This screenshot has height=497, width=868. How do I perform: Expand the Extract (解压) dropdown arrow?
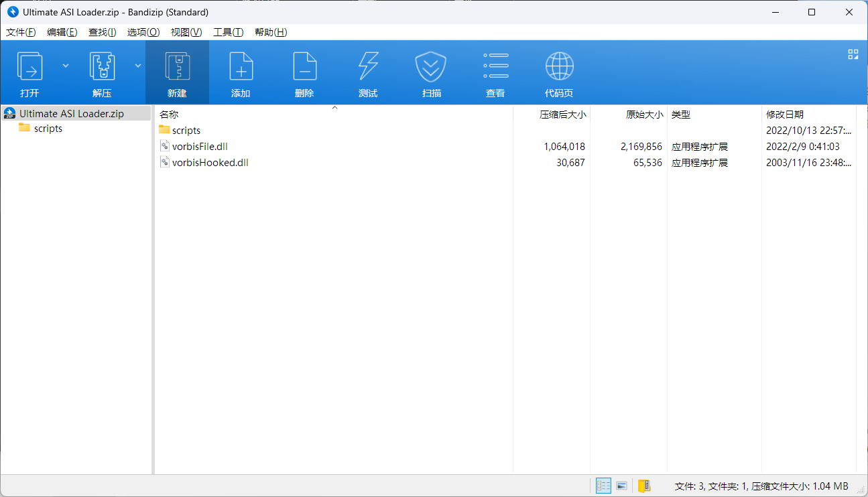pos(138,66)
